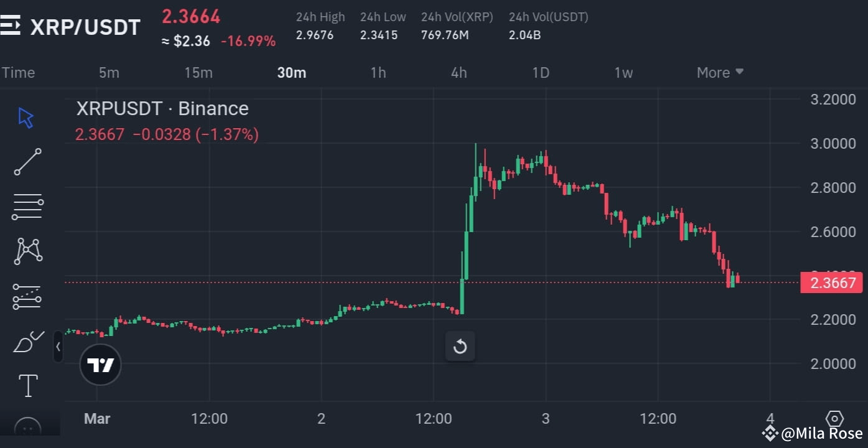Switch to the 1D timeframe tab

[x=540, y=72]
